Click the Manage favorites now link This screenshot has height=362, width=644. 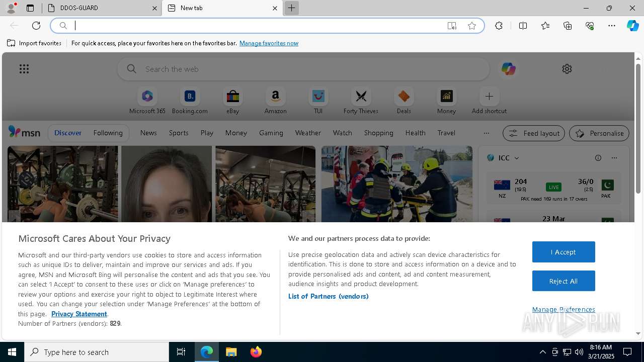[x=269, y=43]
